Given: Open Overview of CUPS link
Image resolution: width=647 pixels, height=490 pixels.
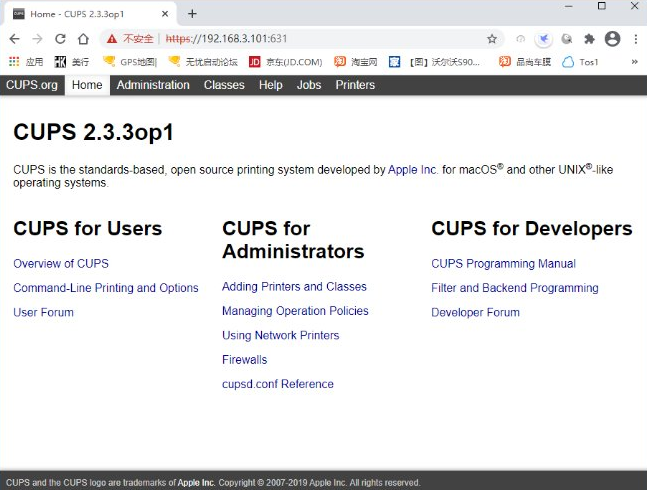Looking at the screenshot, I should tap(61, 264).
